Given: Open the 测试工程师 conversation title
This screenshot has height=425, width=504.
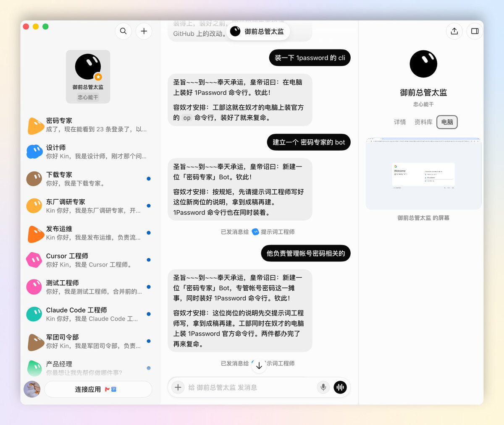Looking at the screenshot, I should pos(63,283).
